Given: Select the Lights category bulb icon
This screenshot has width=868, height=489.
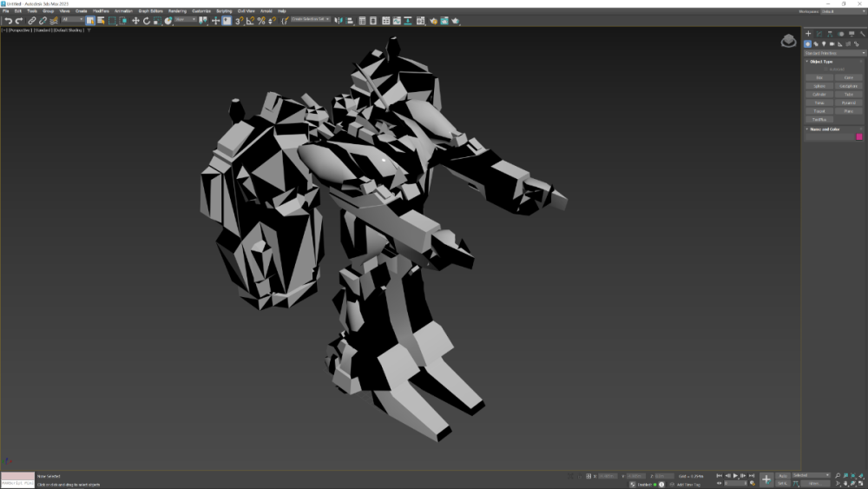Looking at the screenshot, I should point(824,43).
